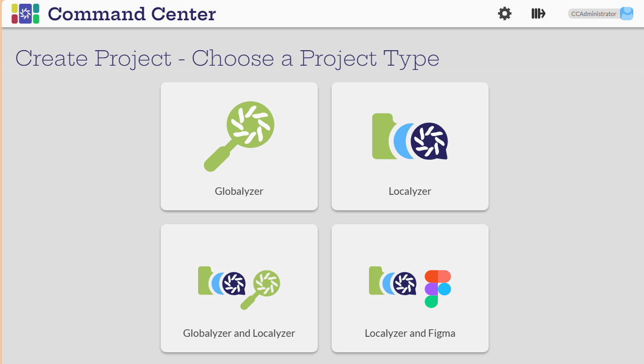The height and width of the screenshot is (364, 644).
Task: Click the pipeline icon beside the gear
Action: 538,14
